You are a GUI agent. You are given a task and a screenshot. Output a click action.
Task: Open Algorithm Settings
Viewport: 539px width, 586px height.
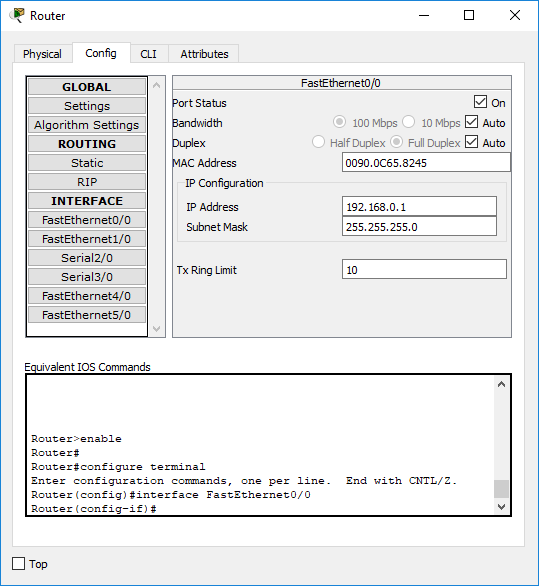point(87,125)
